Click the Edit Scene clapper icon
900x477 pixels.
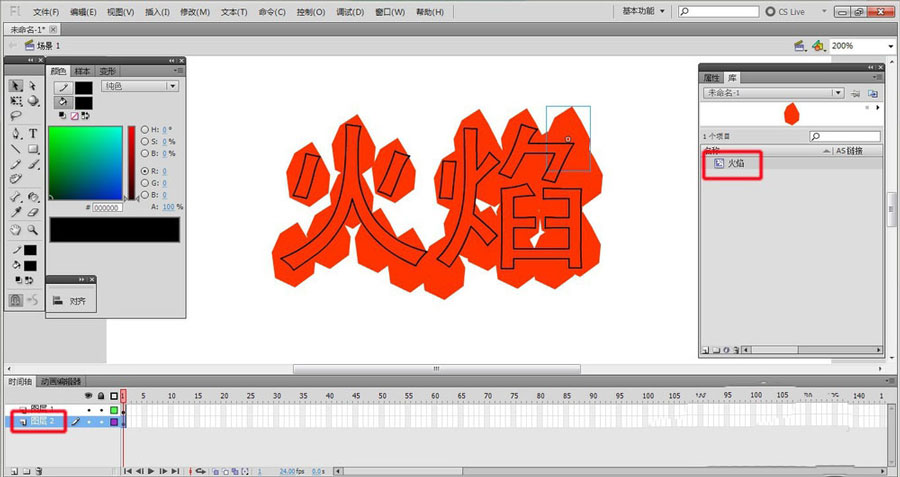[x=799, y=46]
